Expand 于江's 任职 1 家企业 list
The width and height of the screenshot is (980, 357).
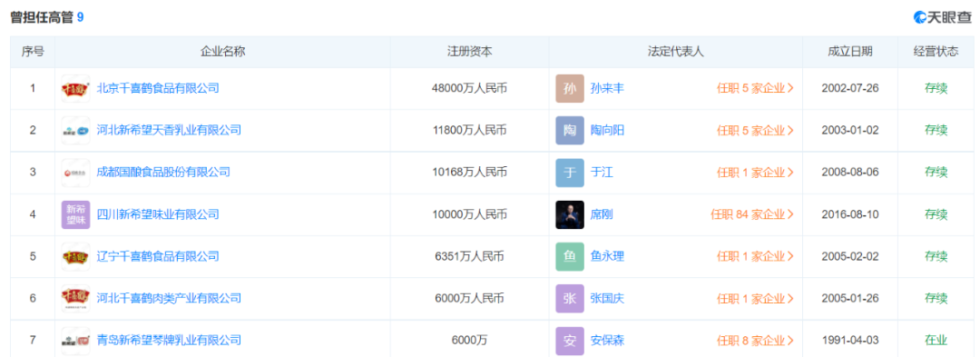pos(755,172)
